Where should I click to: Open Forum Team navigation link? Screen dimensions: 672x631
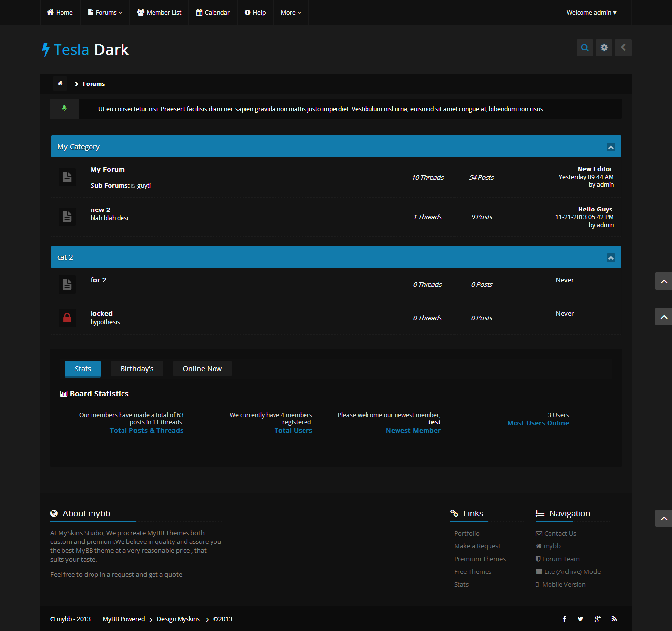(557, 559)
